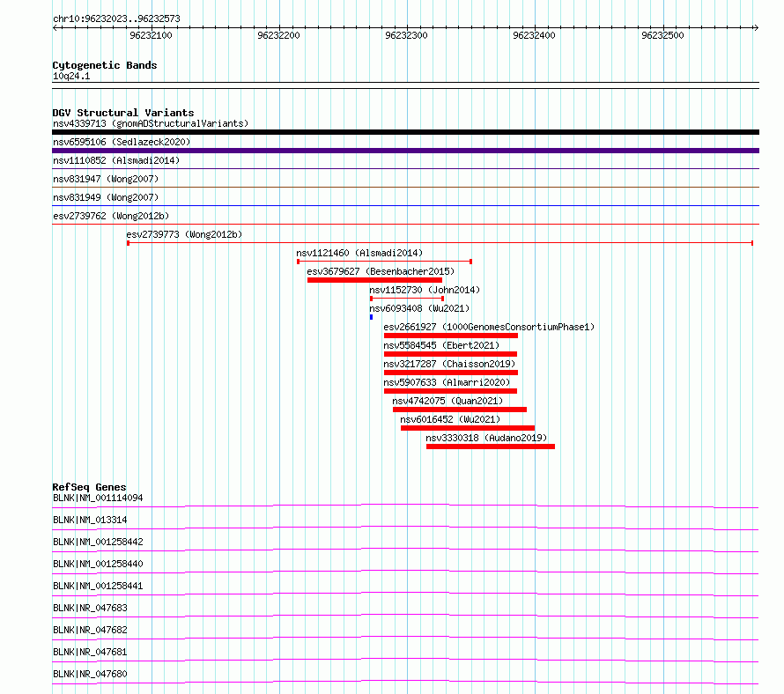This screenshot has height=694, width=784.
Task: Click BLNK|NM_001258441 transcript label
Action: point(98,586)
